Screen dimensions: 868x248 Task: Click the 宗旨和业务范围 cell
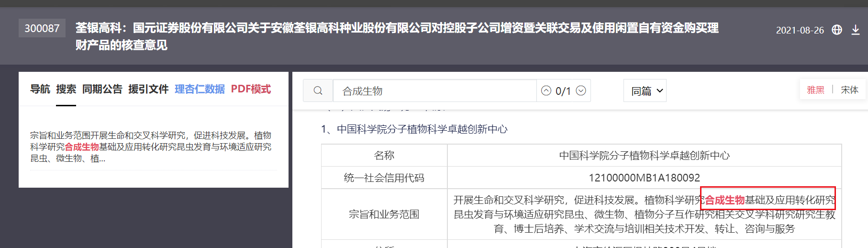click(x=384, y=214)
